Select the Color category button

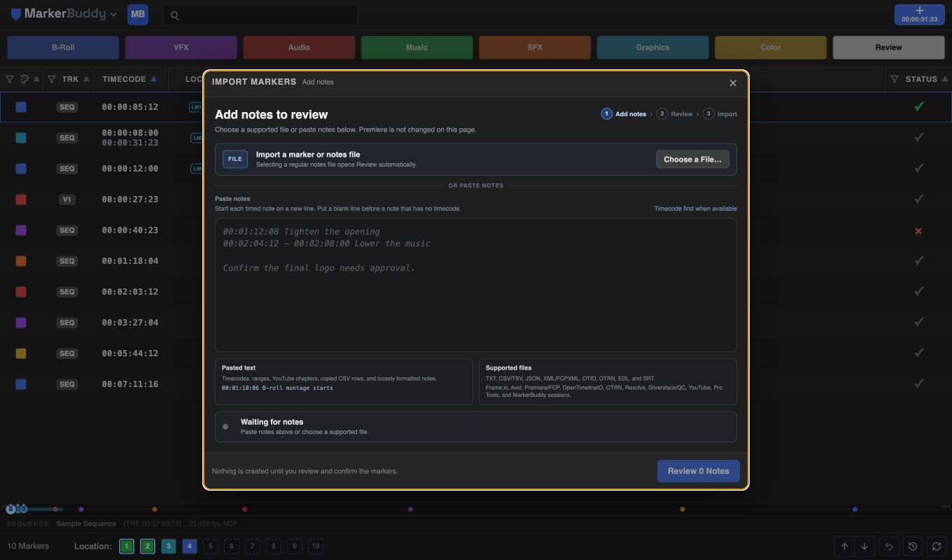coord(771,48)
